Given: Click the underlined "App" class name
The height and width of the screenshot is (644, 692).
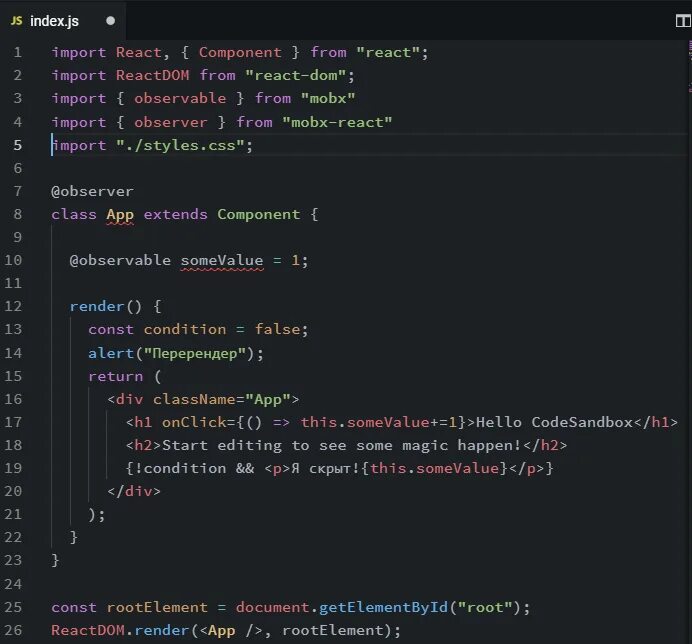Looking at the screenshot, I should pos(120,215).
